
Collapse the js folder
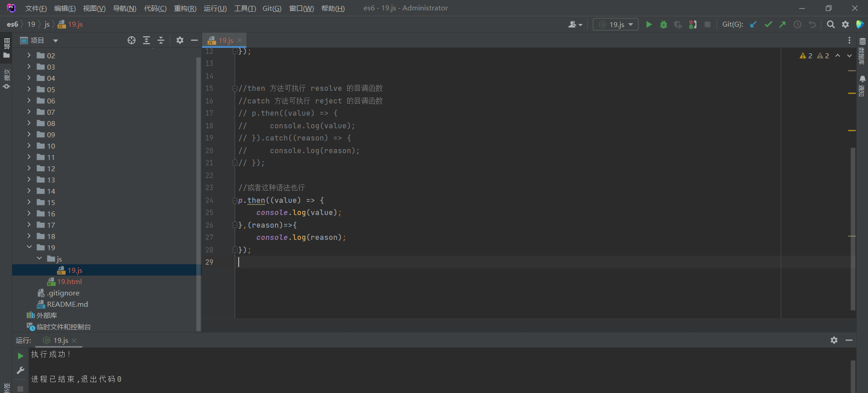tap(39, 258)
